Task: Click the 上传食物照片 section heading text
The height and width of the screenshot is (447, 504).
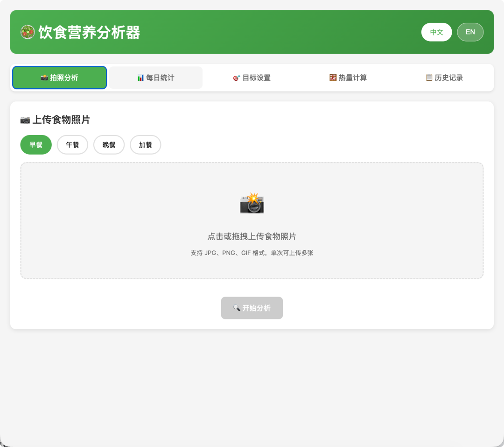Action: click(61, 120)
